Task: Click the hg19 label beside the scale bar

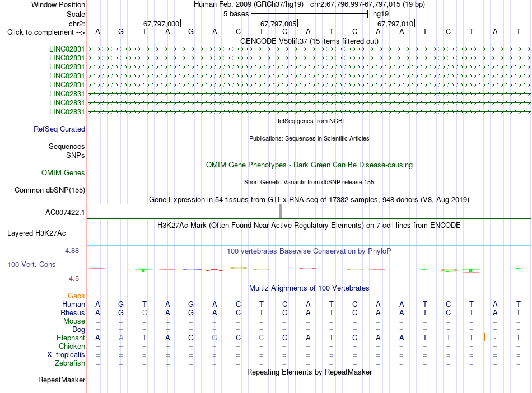Action: [381, 14]
